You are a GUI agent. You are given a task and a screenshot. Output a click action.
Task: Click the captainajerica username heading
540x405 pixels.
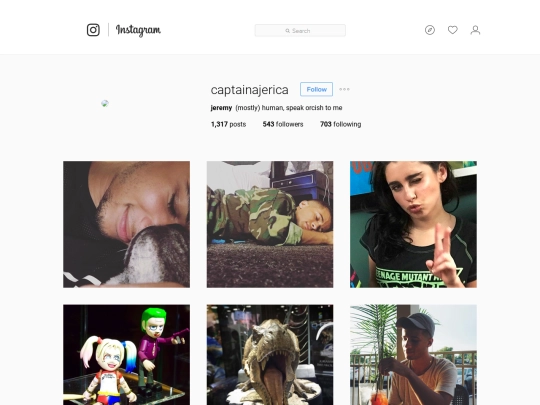[249, 90]
